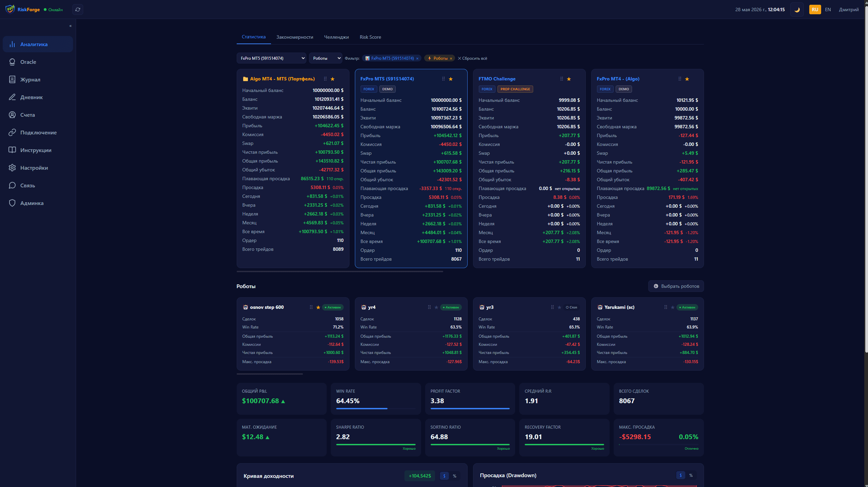Click drag handle on yr3 robot card
868x487 pixels.
(552, 307)
